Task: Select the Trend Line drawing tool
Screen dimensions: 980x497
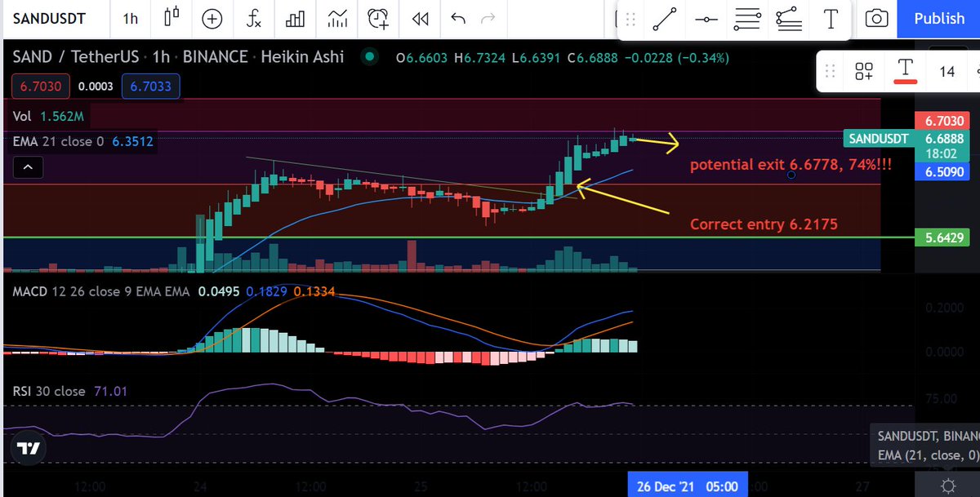Action: (x=665, y=18)
